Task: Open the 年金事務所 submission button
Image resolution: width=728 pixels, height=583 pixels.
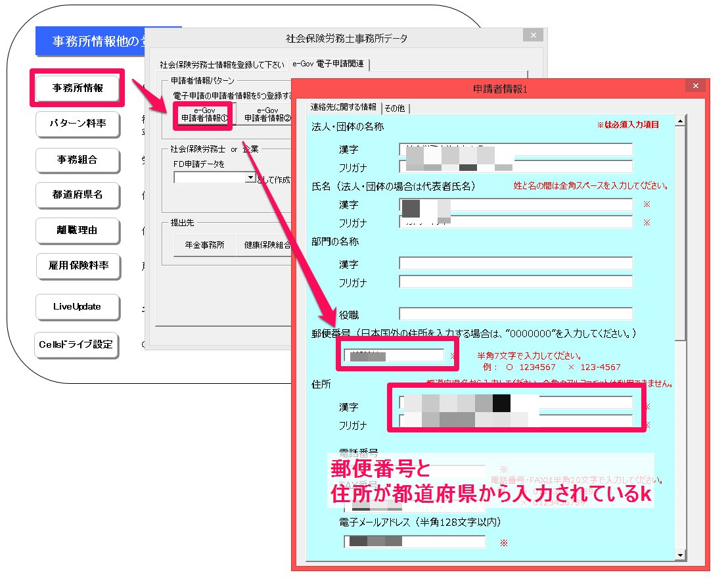Action: (204, 245)
